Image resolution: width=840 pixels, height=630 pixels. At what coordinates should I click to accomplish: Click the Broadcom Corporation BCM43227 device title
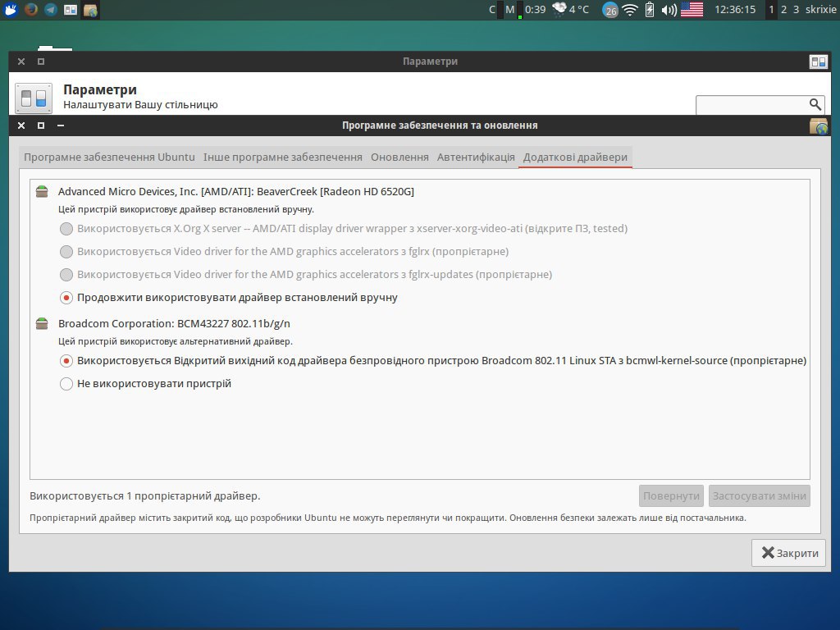pyautogui.click(x=174, y=323)
